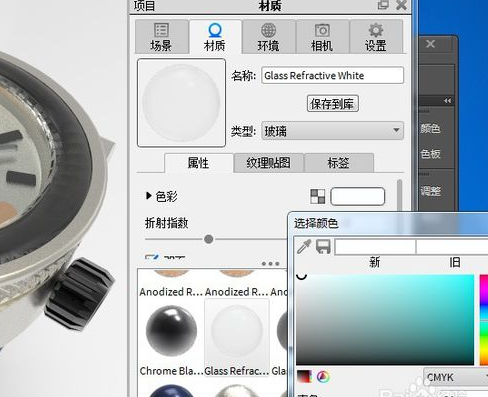Click the properties panel vertical scrollbar
488x397 pixels.
point(399,195)
